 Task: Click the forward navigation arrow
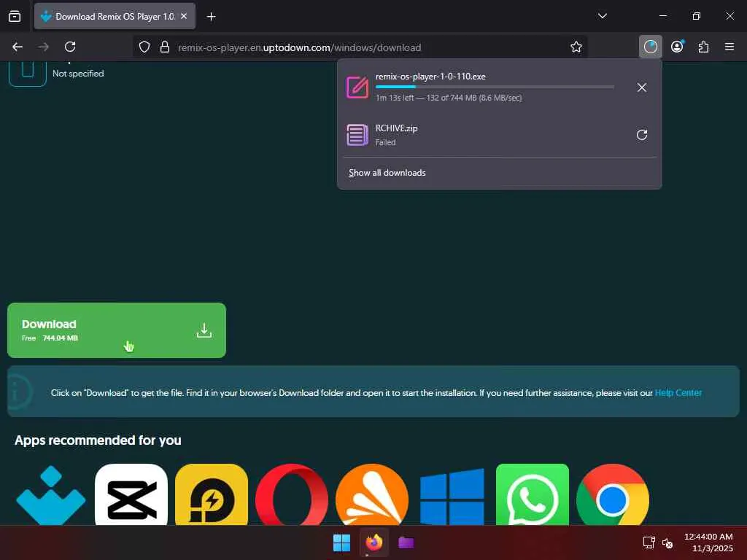pyautogui.click(x=43, y=47)
